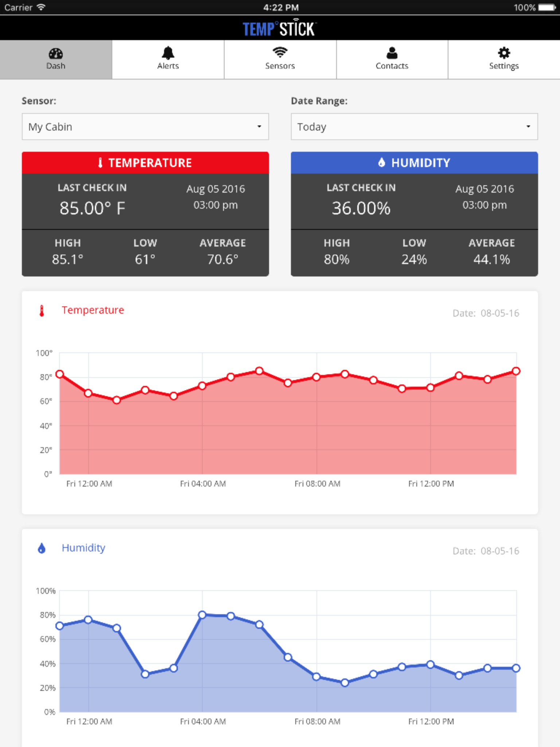This screenshot has width=560, height=747.
Task: Tap the blue HUMIDITY card header
Action: click(x=414, y=163)
